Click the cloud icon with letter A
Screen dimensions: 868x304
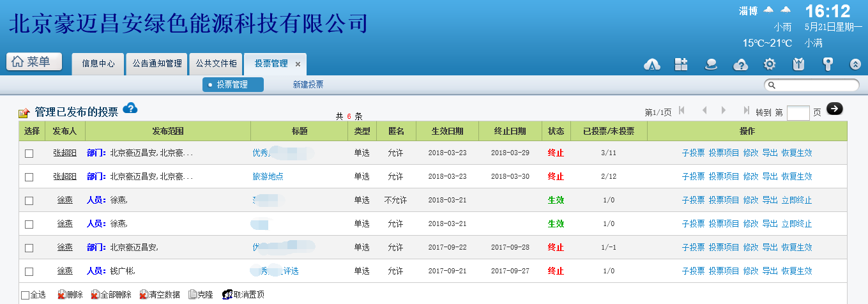click(651, 64)
